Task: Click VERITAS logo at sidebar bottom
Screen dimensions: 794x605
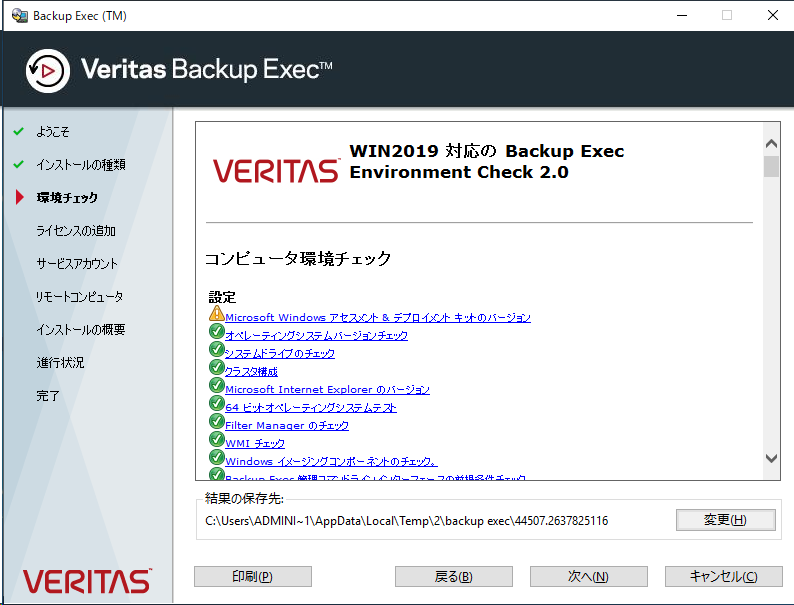Action: (87, 581)
